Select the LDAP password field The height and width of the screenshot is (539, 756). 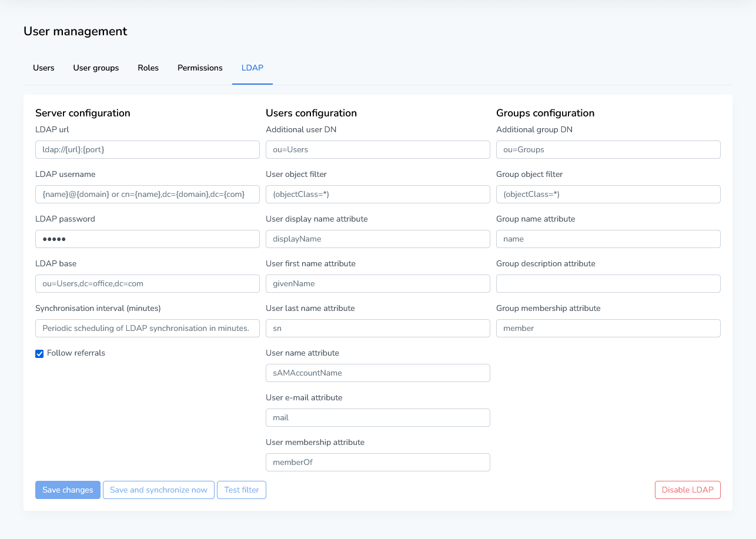[147, 239]
